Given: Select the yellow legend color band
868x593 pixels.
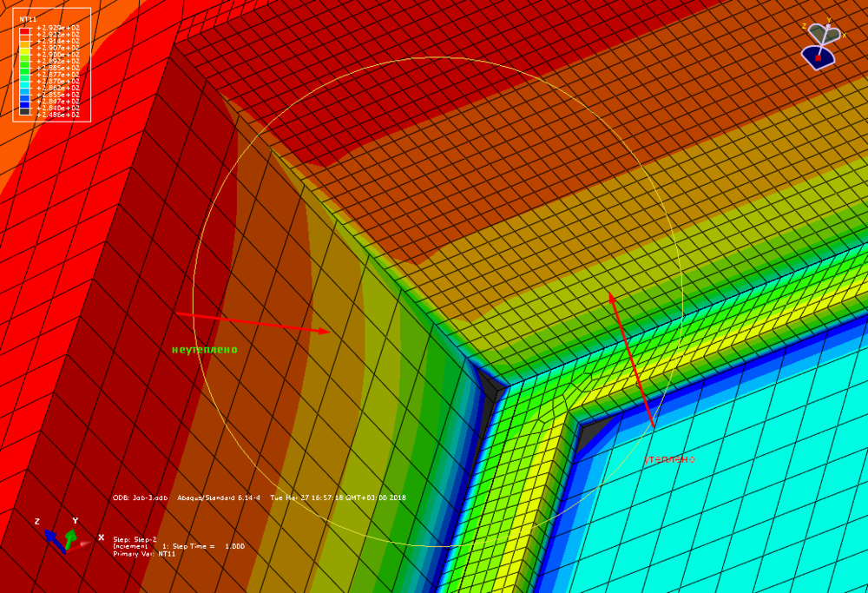Looking at the screenshot, I should click(x=24, y=51).
